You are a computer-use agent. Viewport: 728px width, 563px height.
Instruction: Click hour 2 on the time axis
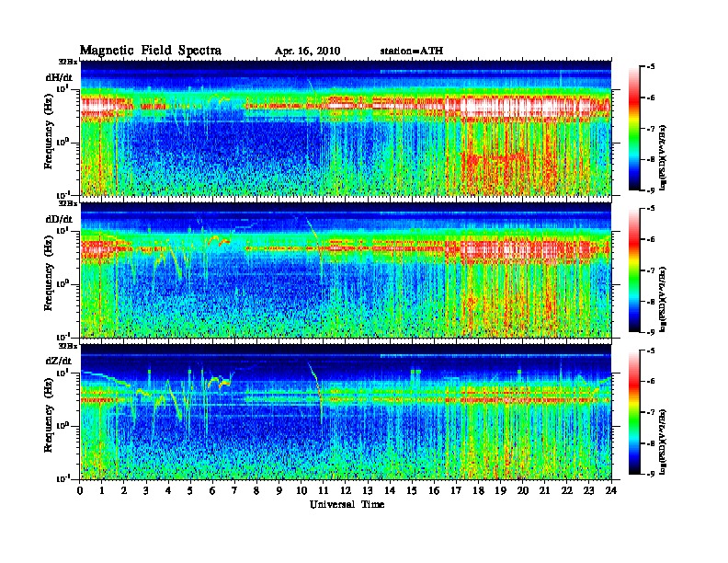pyautogui.click(x=124, y=491)
